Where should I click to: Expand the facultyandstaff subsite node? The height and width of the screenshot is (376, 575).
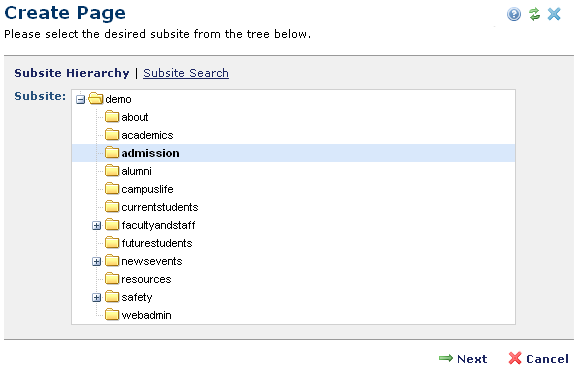(96, 225)
